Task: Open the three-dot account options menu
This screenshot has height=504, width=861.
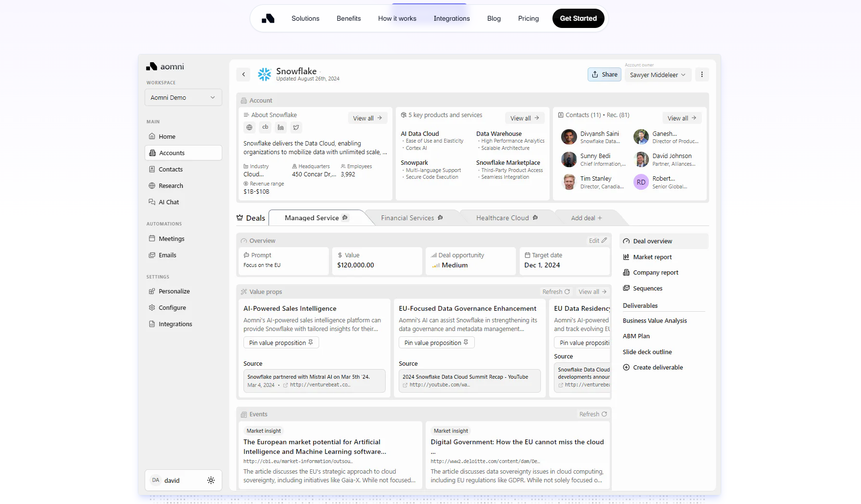Action: point(702,74)
